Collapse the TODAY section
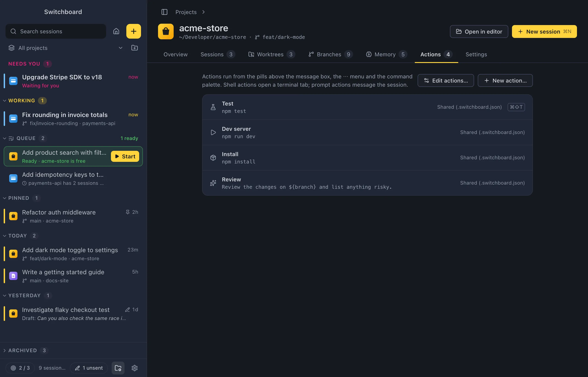588x377 pixels. click(x=4, y=236)
